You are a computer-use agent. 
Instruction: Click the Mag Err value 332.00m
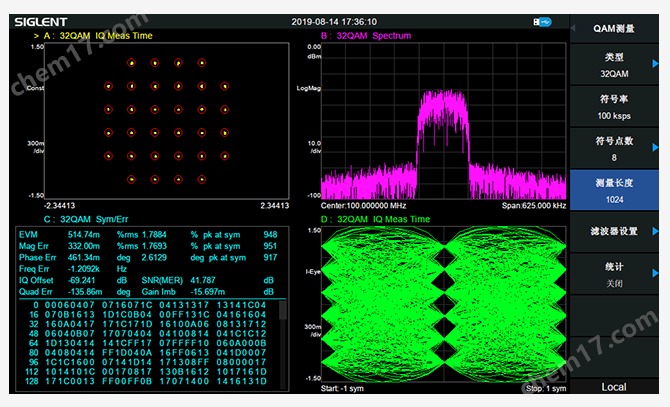click(84, 246)
